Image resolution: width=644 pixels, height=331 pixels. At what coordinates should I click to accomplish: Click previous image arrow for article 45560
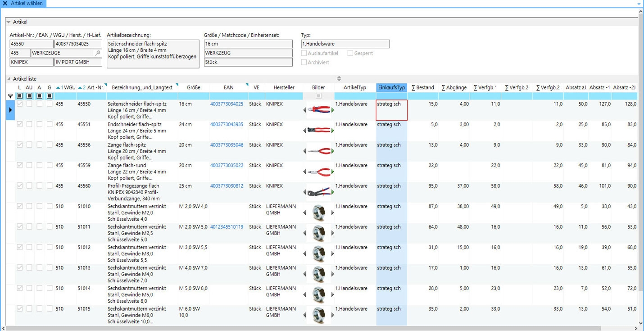point(305,192)
